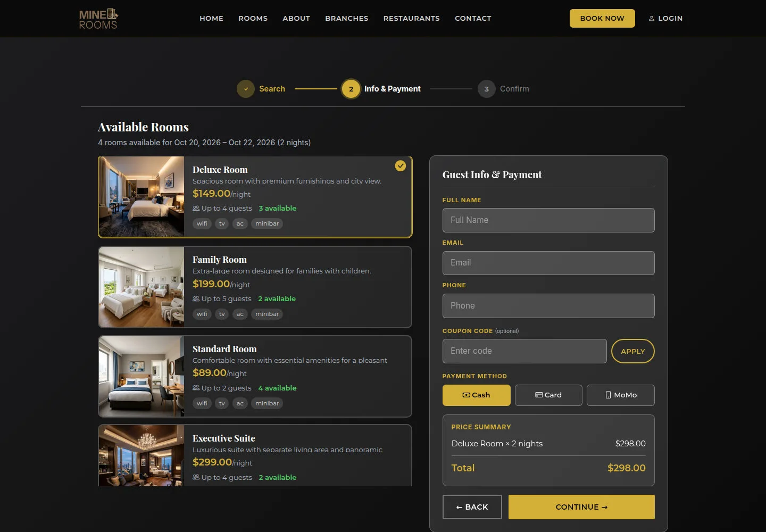The width and height of the screenshot is (766, 532).
Task: Click the step 2 Info & Payment circle
Action: click(351, 89)
